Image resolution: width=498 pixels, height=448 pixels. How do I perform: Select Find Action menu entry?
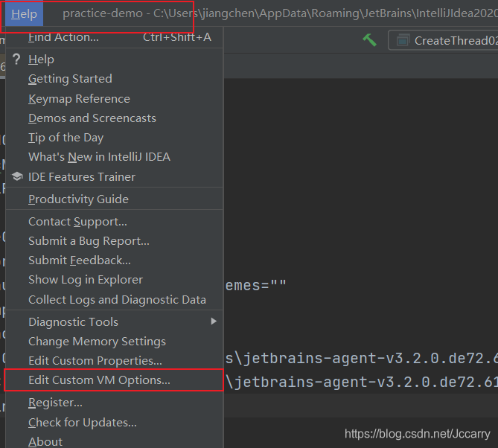click(x=115, y=37)
